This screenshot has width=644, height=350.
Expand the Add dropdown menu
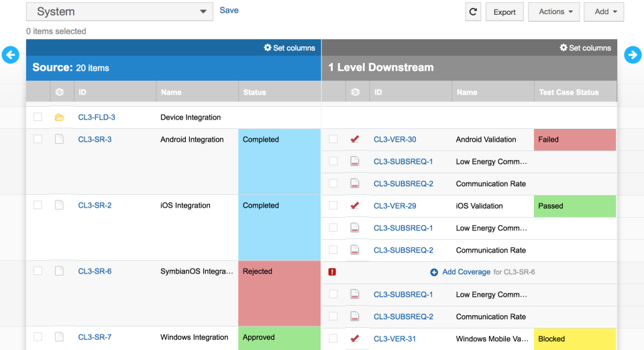[x=604, y=11]
